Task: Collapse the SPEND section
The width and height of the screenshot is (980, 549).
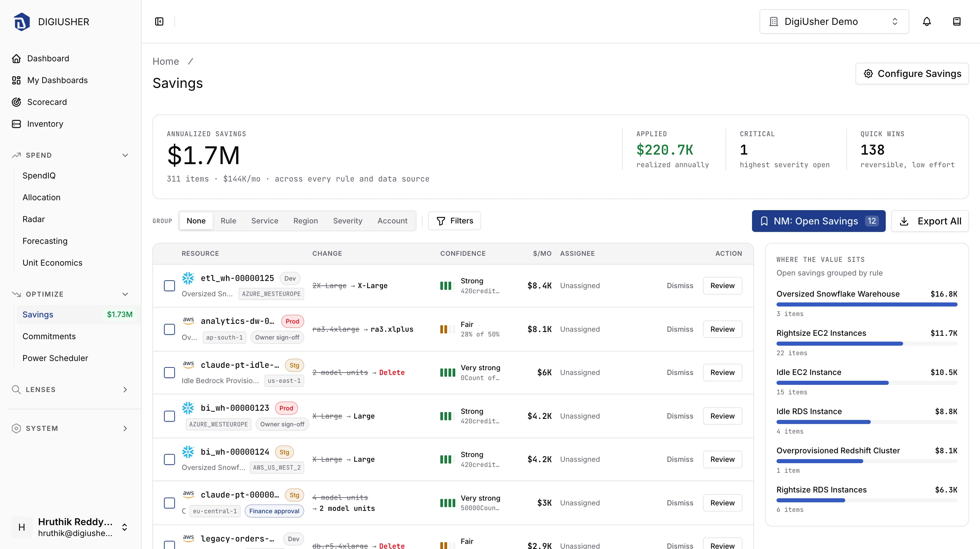Action: 125,155
